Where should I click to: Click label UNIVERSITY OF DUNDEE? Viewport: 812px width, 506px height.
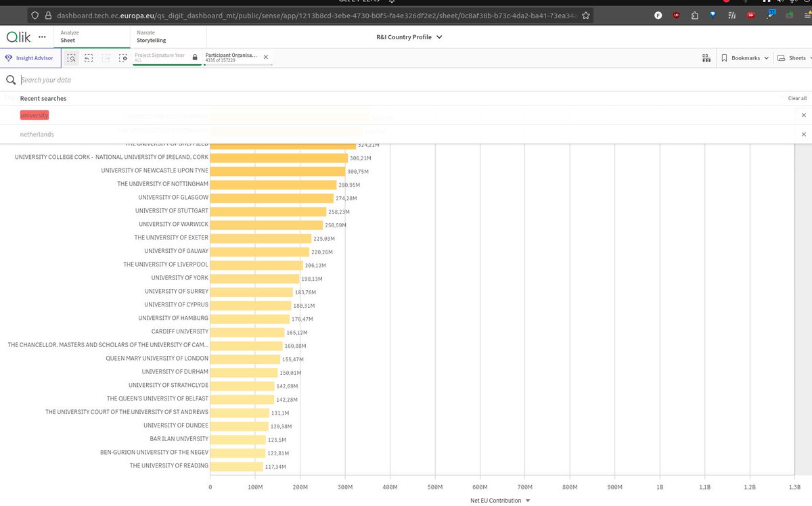176,425
